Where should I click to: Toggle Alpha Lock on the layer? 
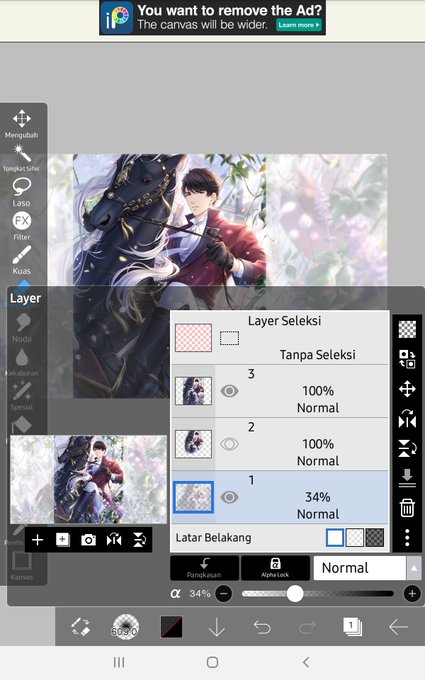[275, 568]
